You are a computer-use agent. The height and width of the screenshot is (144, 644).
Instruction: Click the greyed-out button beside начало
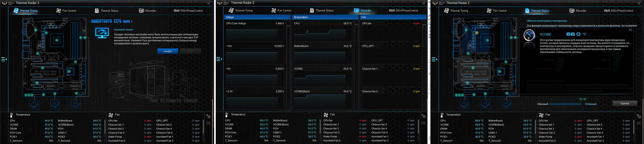coord(190,51)
